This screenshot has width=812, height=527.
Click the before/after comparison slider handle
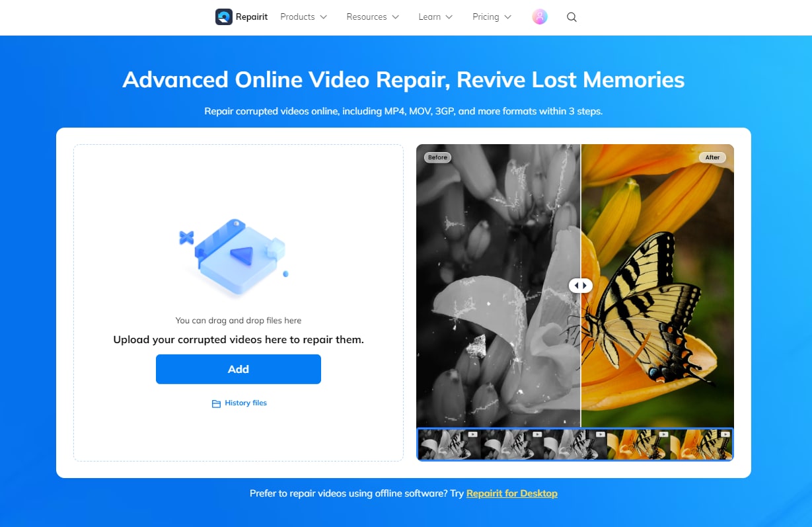tap(581, 286)
